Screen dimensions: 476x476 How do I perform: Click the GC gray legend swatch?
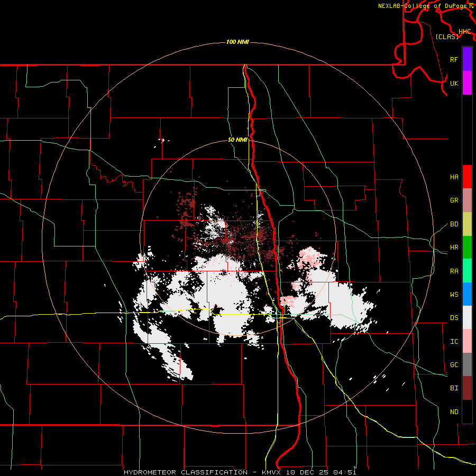[x=467, y=364]
